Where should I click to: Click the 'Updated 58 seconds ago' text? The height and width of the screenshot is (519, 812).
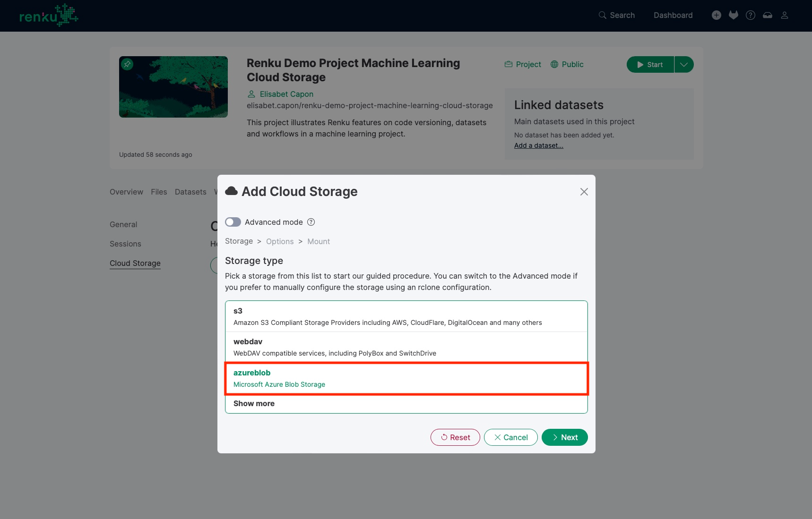pos(155,154)
